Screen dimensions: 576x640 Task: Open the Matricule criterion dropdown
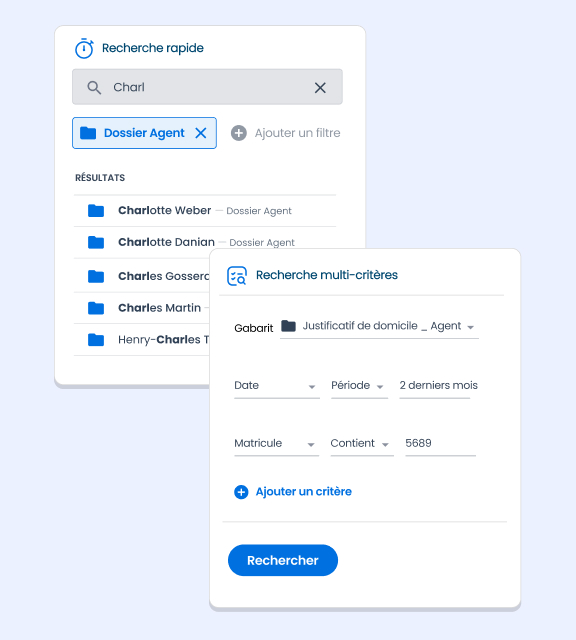click(276, 444)
